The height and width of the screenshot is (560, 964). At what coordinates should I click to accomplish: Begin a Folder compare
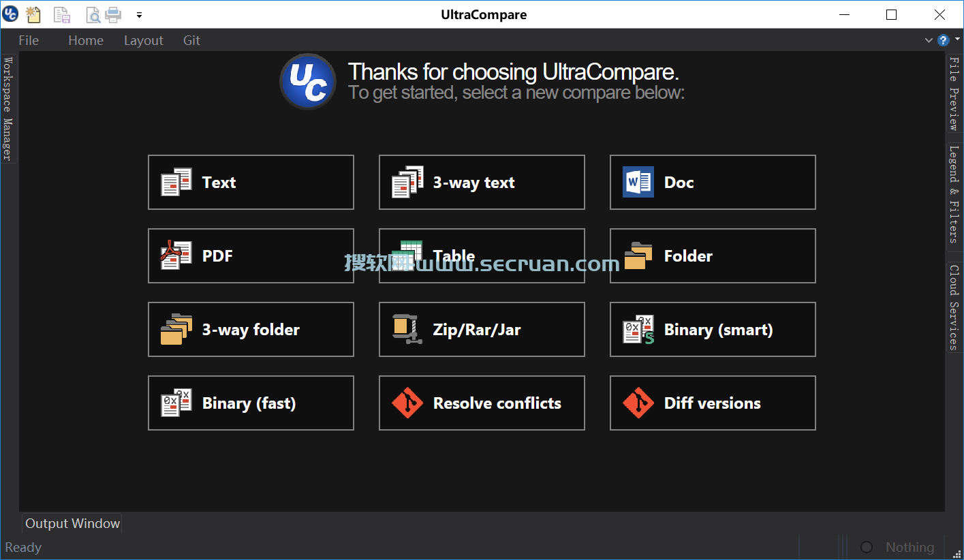[713, 255]
